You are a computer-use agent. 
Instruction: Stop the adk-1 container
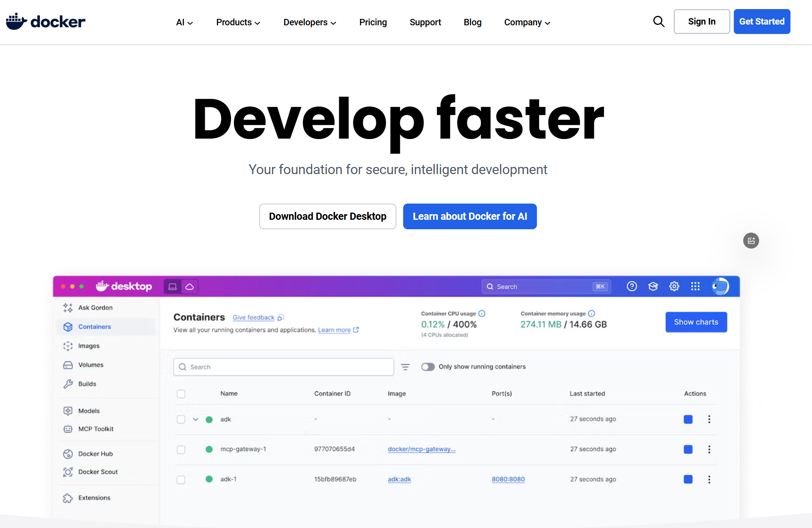point(688,479)
